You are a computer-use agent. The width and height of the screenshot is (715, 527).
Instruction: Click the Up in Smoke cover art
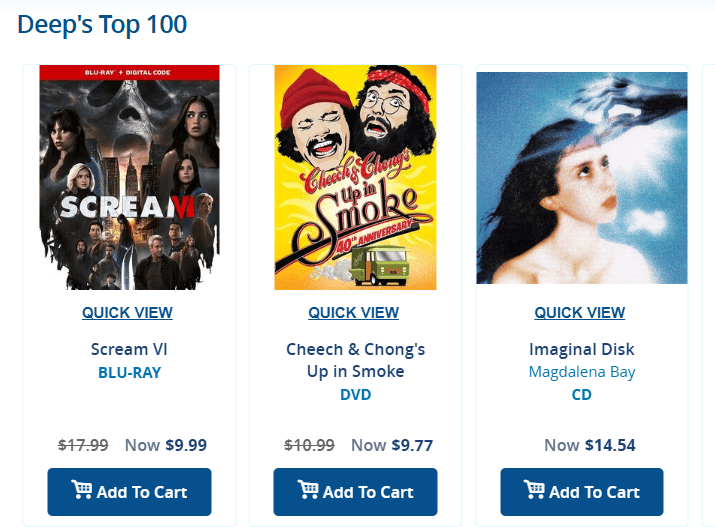coord(355,177)
